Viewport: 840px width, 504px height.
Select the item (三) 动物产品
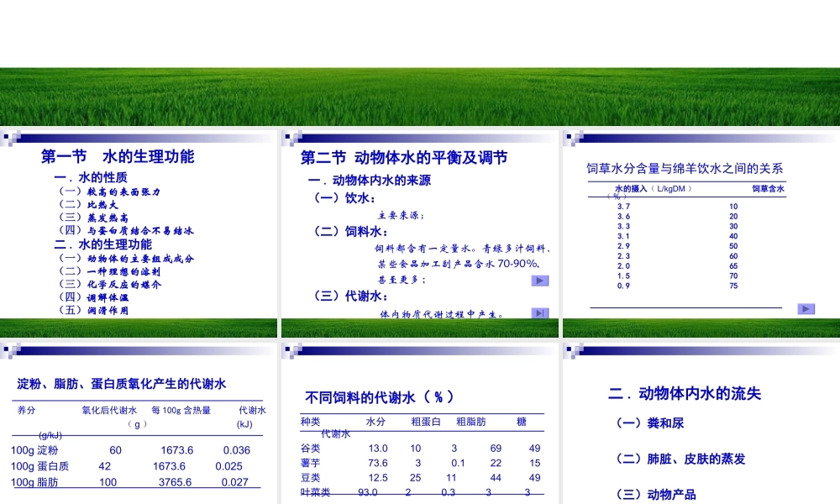coord(656,495)
